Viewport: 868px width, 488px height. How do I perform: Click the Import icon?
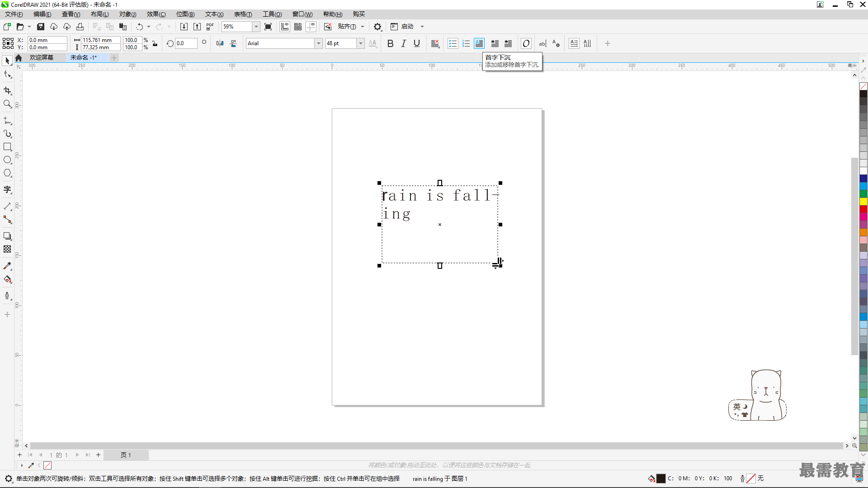tap(184, 27)
